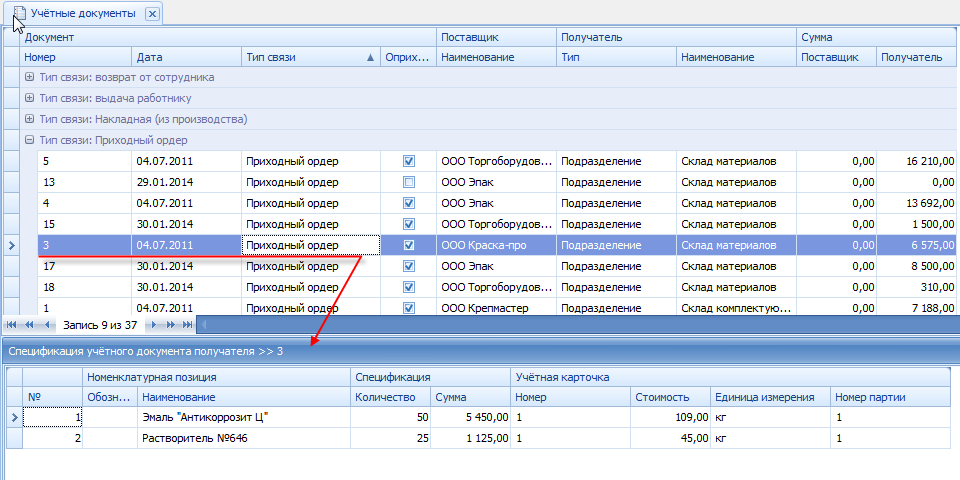Click Количество column header in specification

[390, 397]
